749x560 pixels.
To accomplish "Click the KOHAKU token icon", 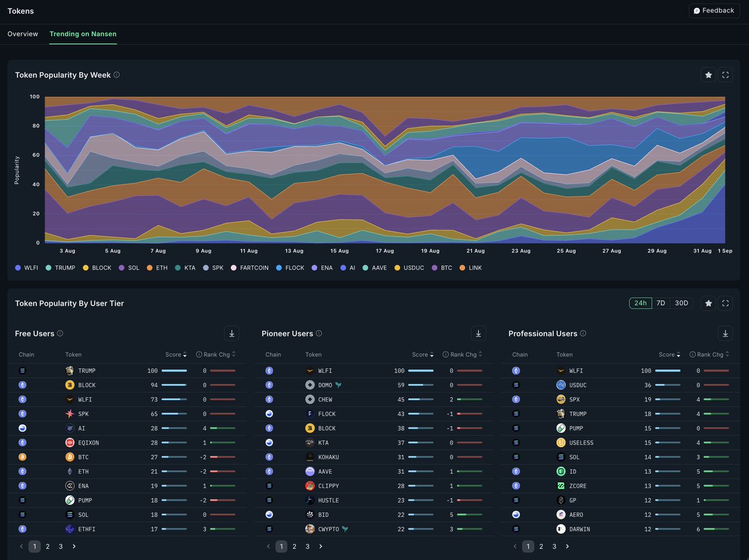I will click(310, 457).
